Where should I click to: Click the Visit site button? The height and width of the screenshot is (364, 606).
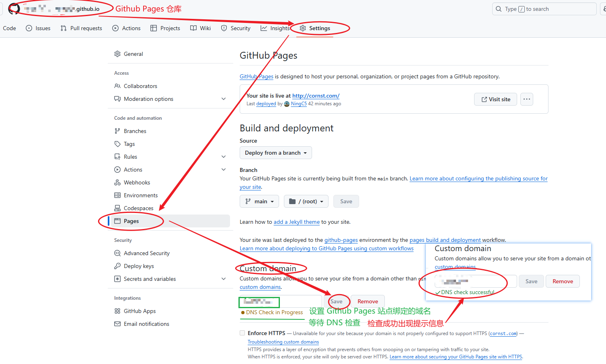pos(495,99)
